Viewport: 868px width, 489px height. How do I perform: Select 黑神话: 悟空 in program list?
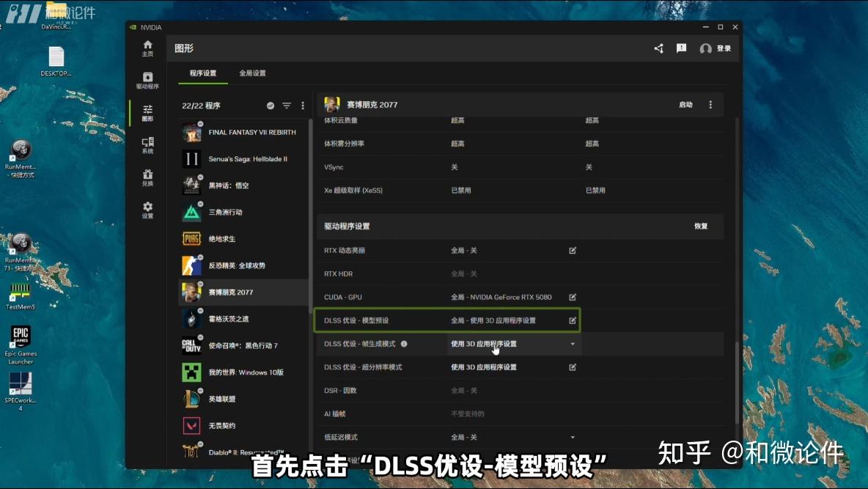click(x=243, y=185)
